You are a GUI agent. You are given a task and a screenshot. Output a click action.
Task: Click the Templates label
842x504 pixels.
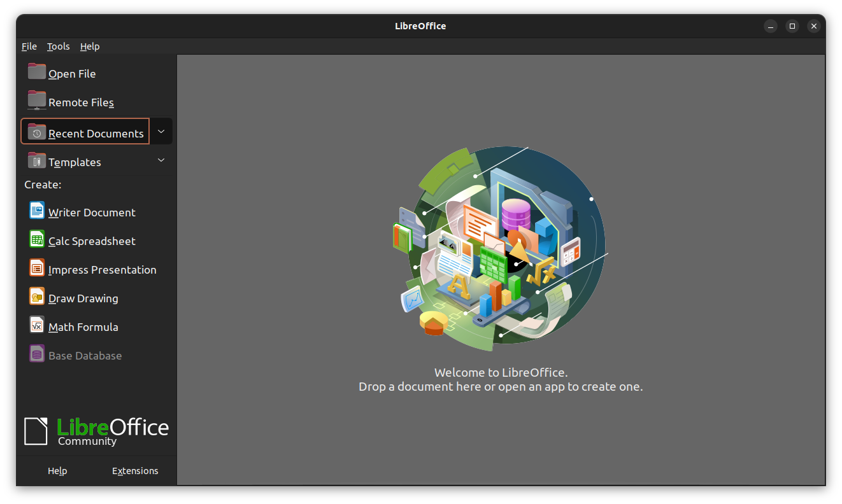click(x=75, y=162)
